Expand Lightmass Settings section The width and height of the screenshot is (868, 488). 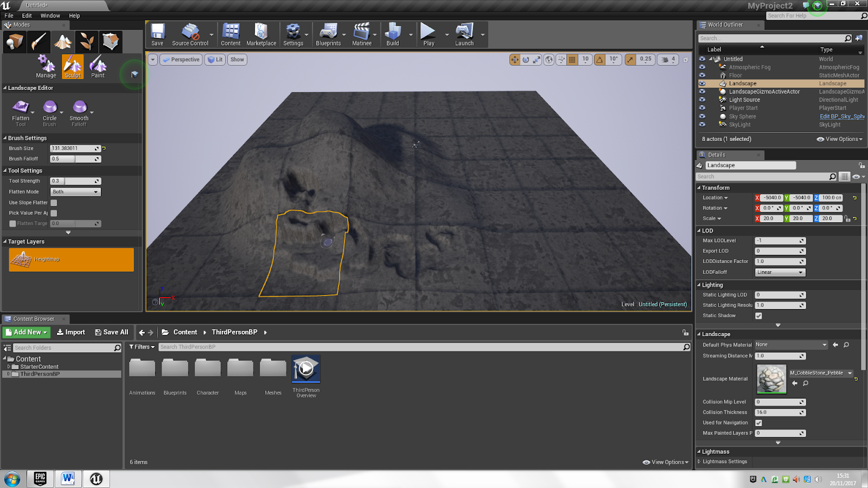(699, 461)
